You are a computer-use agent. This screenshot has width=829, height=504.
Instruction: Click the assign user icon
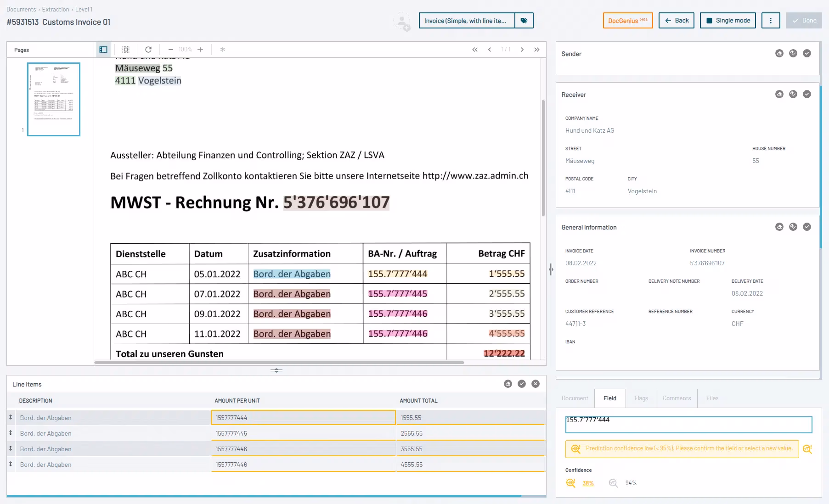click(402, 22)
